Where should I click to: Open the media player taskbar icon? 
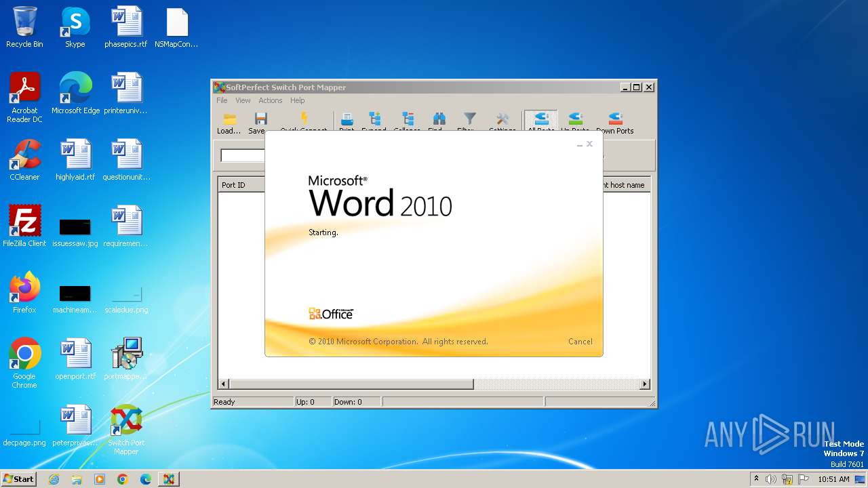(x=100, y=479)
